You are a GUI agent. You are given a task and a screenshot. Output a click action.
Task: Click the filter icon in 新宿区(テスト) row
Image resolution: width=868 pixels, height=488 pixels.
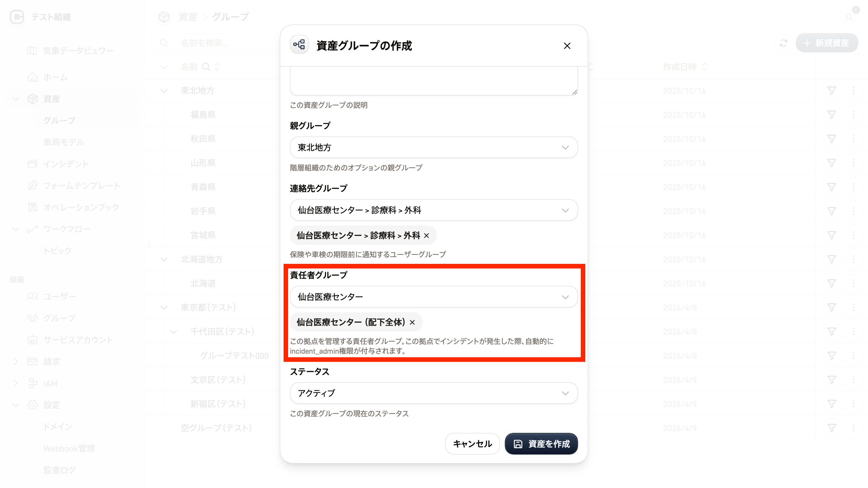click(x=832, y=404)
